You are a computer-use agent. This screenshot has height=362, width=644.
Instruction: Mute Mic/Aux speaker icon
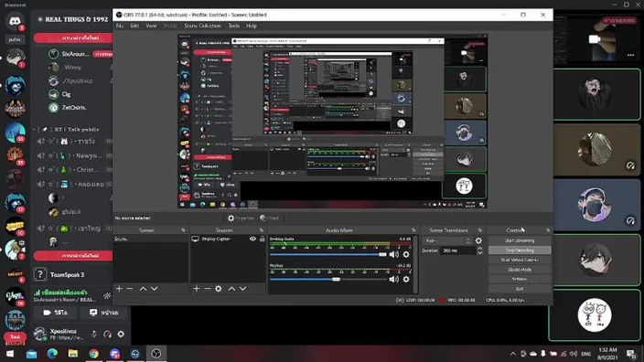[x=394, y=279]
